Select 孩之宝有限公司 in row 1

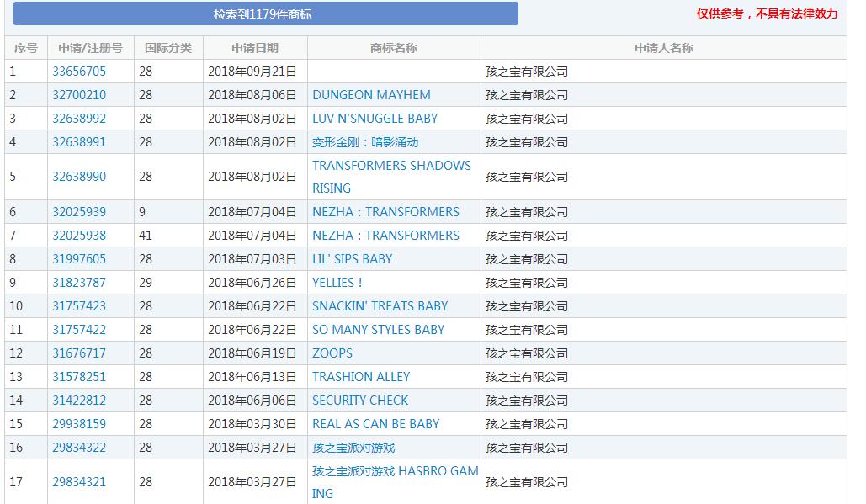click(527, 72)
